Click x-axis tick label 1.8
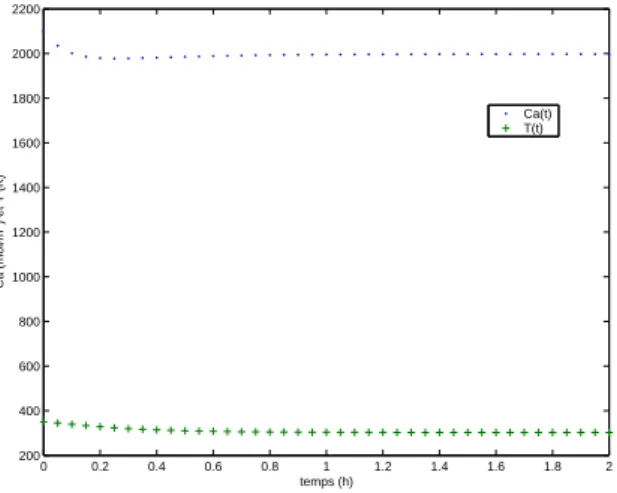Viewport: 617px width, 493px height. pos(553,467)
